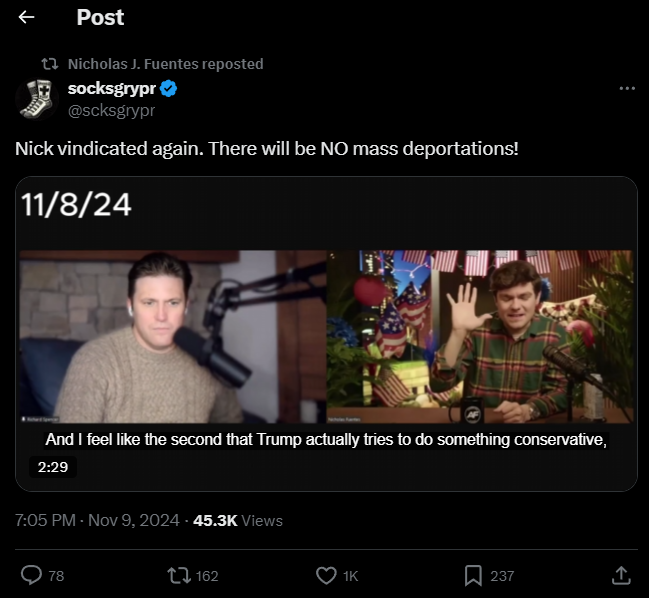Click the blue verified badge
The image size is (649, 598).
170,89
